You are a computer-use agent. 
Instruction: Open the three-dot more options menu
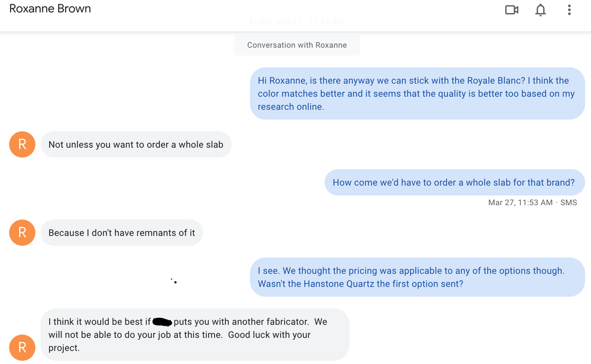(x=569, y=10)
